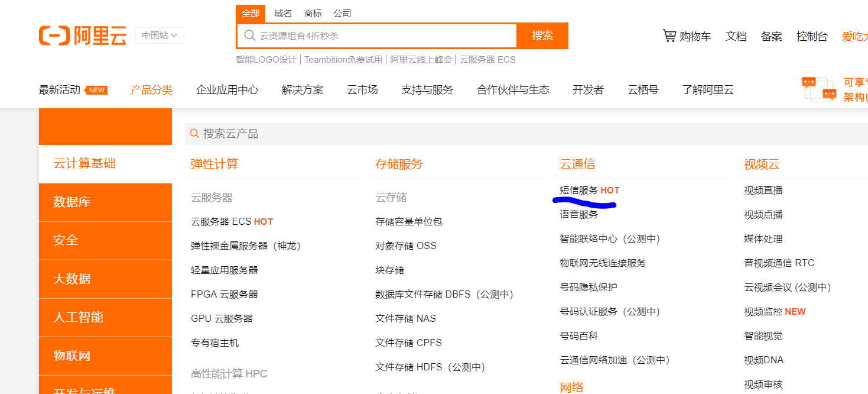Open the 解决方案 menu
The height and width of the screenshot is (394, 868).
tap(303, 90)
